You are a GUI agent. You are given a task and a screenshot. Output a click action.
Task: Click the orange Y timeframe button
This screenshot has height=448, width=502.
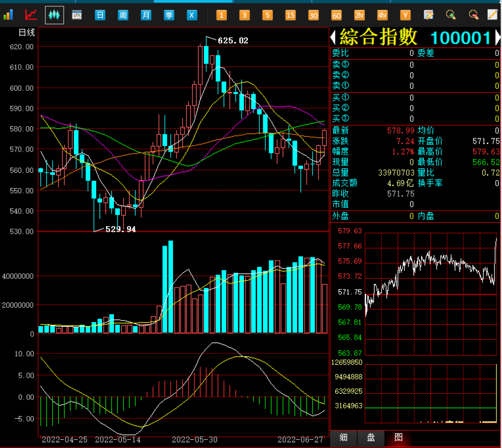click(405, 15)
